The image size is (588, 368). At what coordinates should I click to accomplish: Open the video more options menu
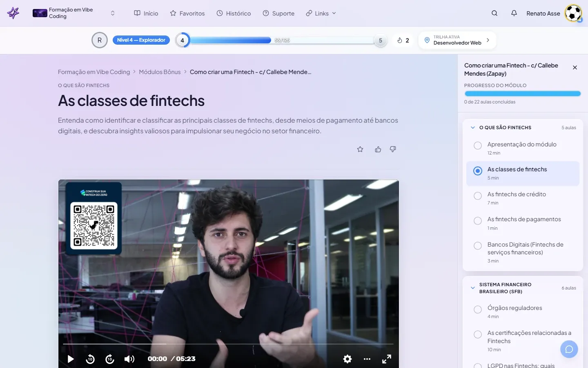[x=367, y=359]
